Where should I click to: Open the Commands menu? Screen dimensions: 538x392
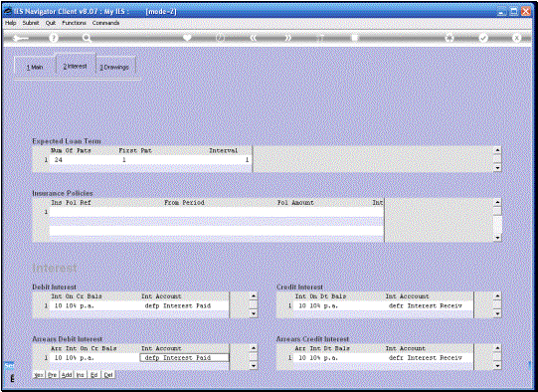click(x=105, y=23)
